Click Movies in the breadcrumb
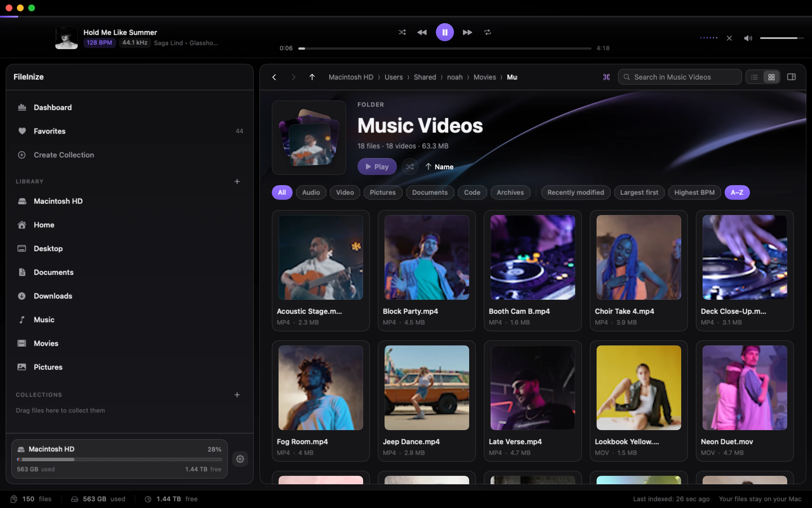 [484, 77]
